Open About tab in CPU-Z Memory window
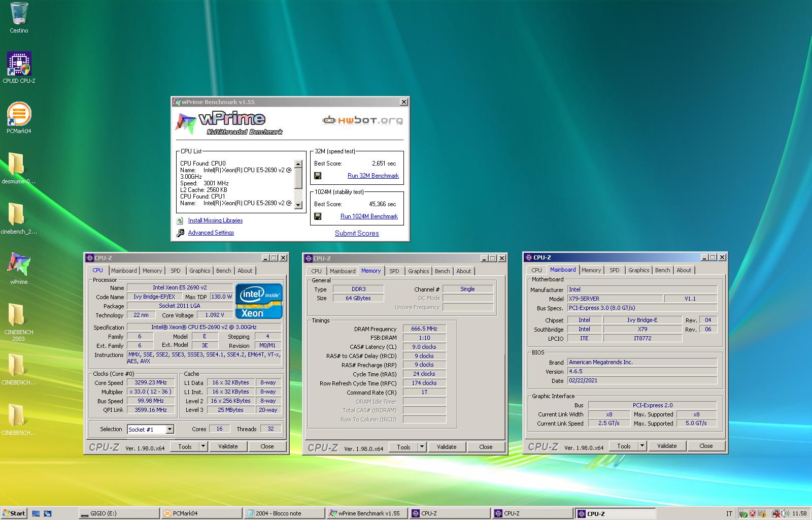 click(464, 272)
